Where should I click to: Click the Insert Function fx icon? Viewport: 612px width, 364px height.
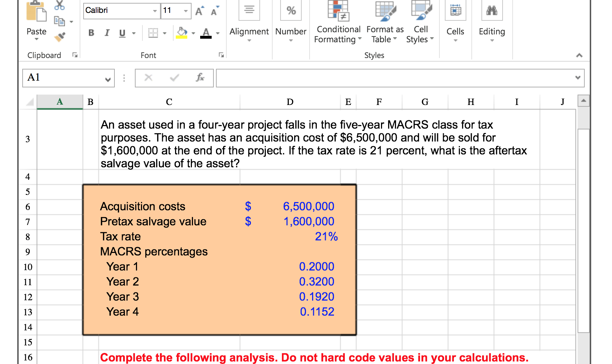(x=200, y=78)
